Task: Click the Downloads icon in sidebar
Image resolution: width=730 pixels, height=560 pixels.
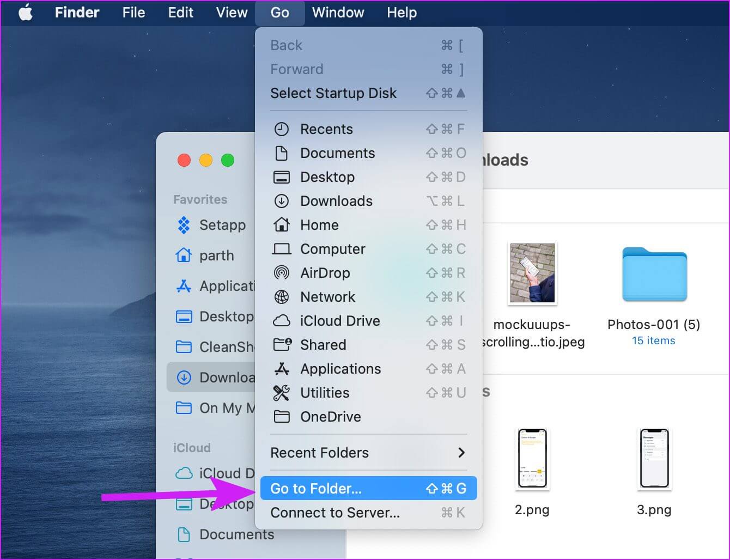Action: [x=184, y=378]
